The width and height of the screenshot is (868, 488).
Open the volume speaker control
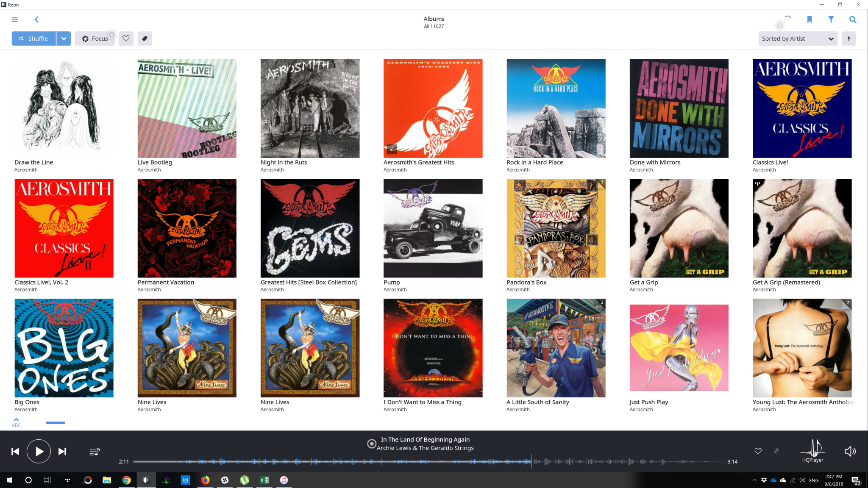point(850,451)
